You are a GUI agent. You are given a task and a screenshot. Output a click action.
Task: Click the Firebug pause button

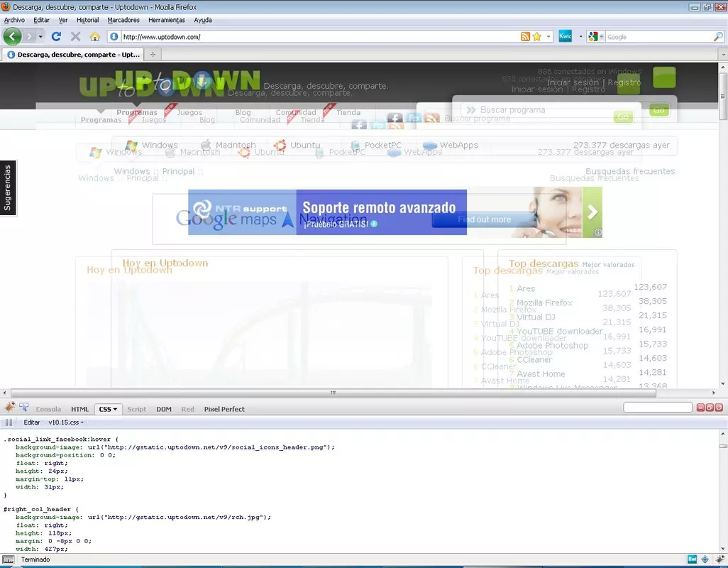point(9,422)
